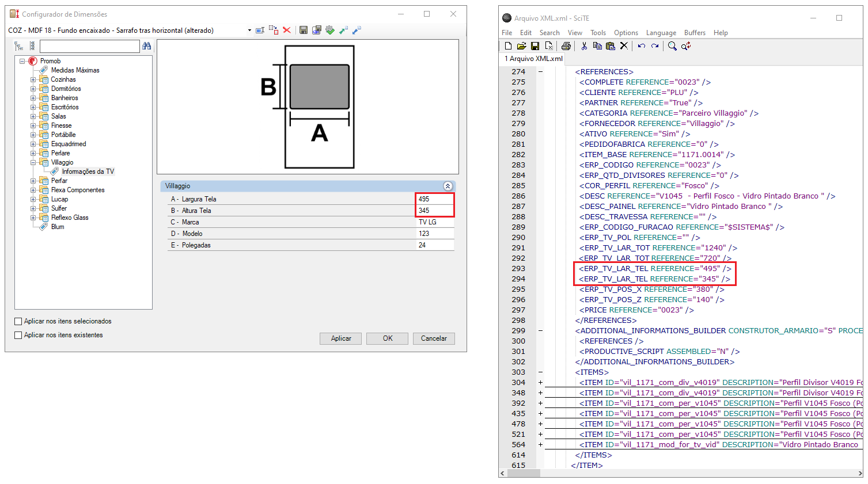
Task: Click the print icon in SciTE
Action: 566,46
